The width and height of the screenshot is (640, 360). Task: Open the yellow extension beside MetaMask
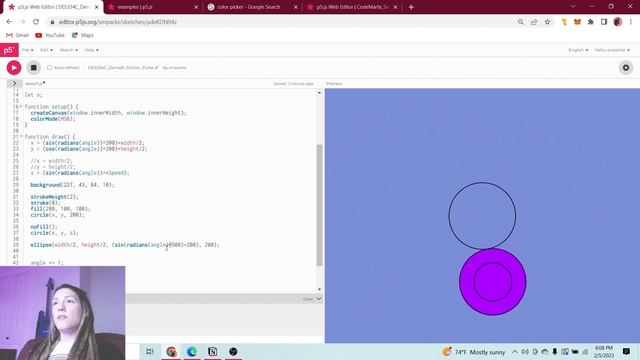(564, 22)
